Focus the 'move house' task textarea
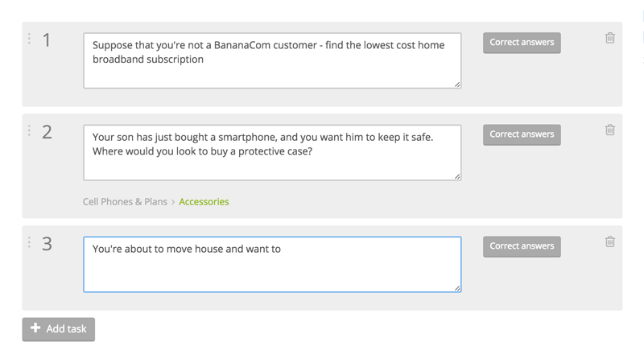This screenshot has width=644, height=363. coord(272,265)
